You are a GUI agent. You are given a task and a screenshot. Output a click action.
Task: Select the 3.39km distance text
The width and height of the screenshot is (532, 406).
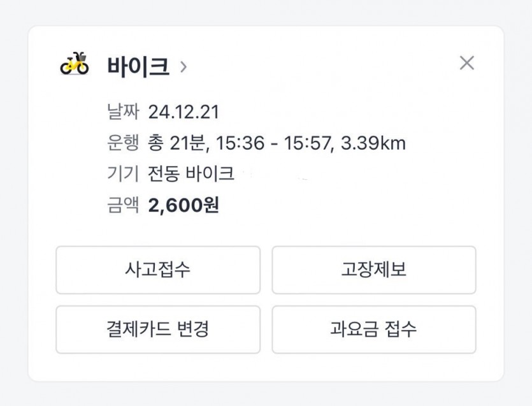(x=373, y=143)
